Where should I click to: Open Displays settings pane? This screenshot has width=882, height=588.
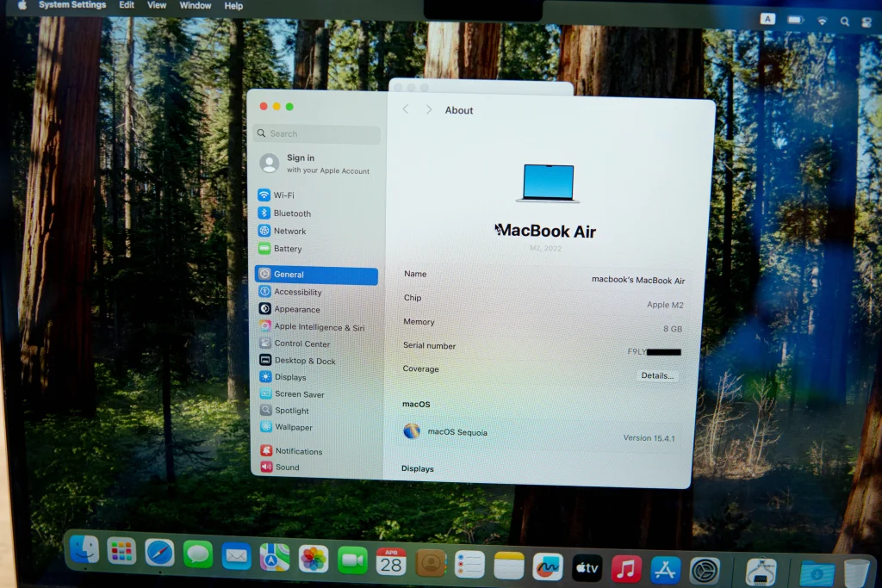290,377
